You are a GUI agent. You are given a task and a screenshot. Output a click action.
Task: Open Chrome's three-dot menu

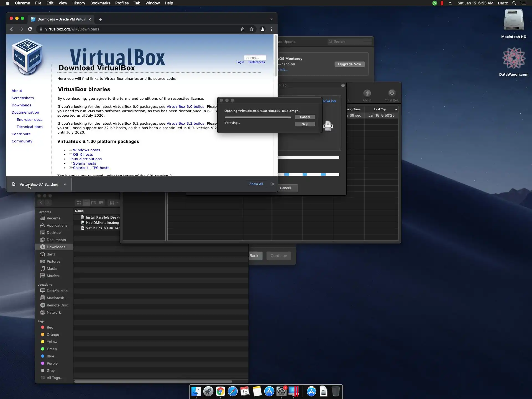272,29
